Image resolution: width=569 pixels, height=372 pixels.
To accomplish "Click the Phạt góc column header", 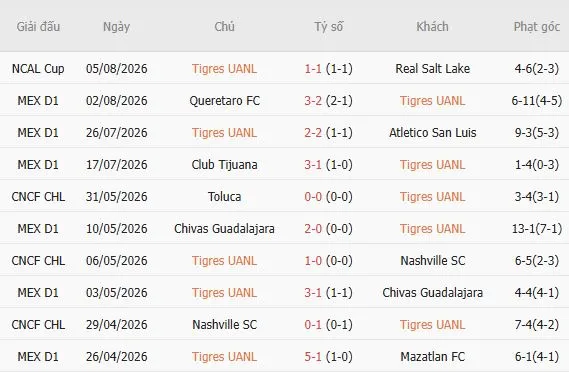I will pos(537,26).
